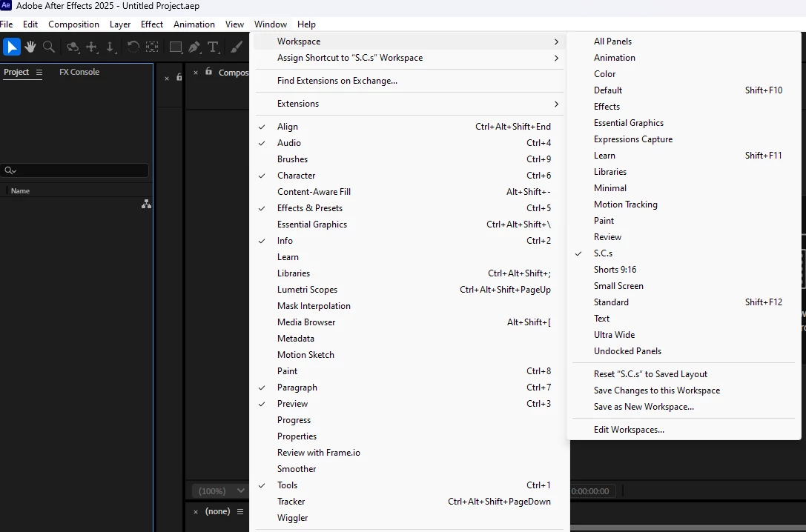Select the Pen tool
The height and width of the screenshot is (532, 806).
point(194,47)
